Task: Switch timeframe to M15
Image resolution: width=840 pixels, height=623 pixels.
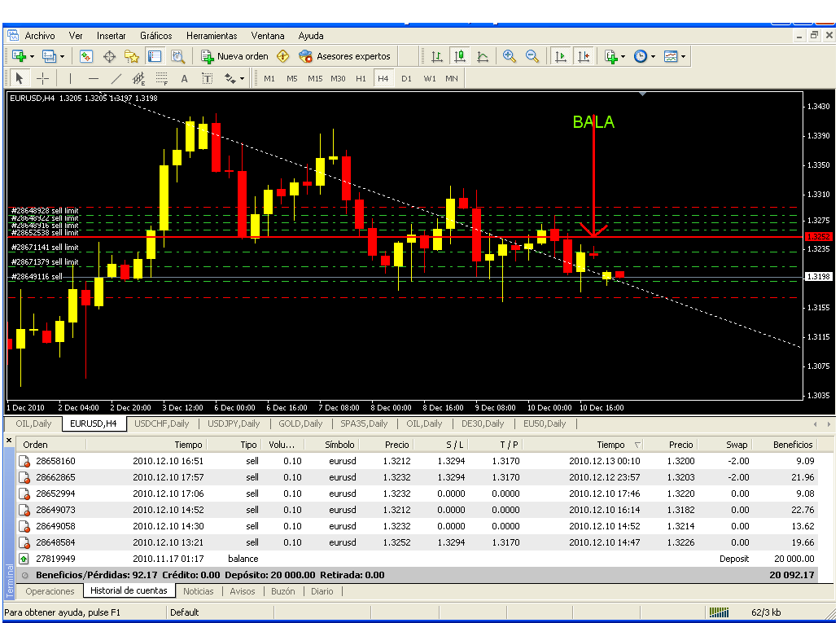Action: tap(315, 79)
